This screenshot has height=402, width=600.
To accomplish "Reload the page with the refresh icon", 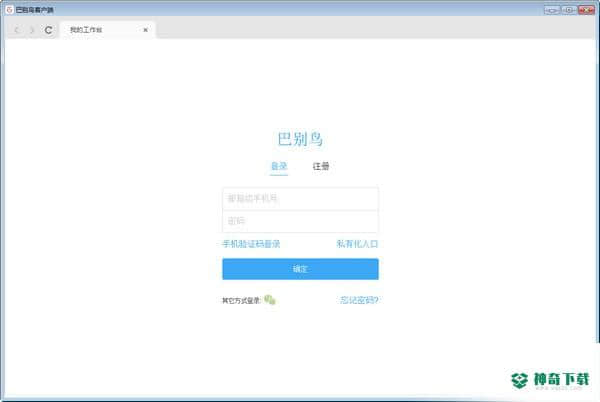I will click(49, 30).
